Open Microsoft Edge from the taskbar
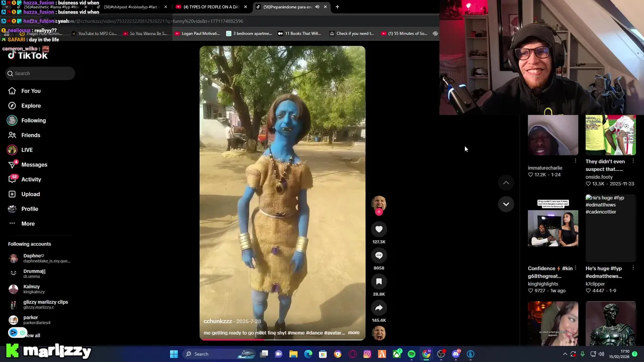The width and height of the screenshot is (644, 362). point(308,354)
